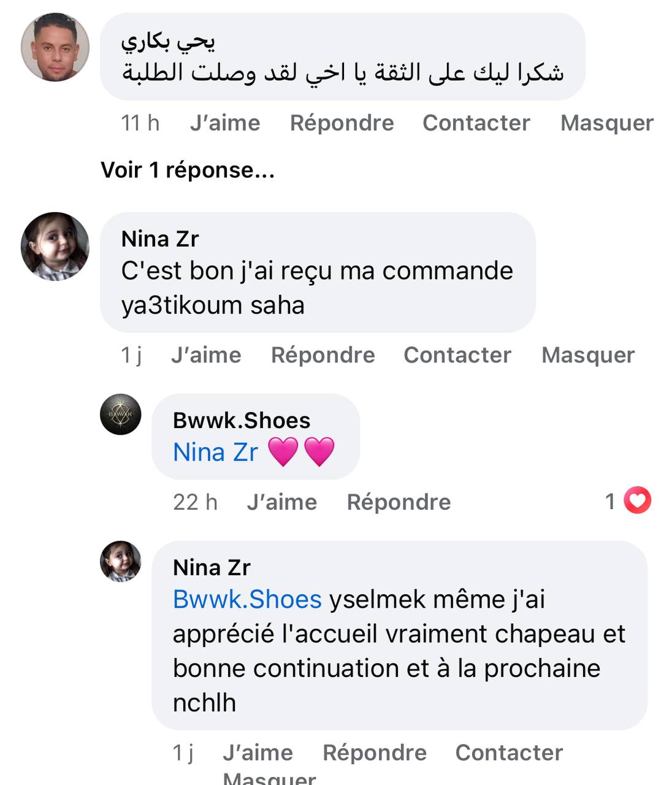Open the Bwwk.Shoes author name
Viewport: 672px width, 785px height.
242,420
